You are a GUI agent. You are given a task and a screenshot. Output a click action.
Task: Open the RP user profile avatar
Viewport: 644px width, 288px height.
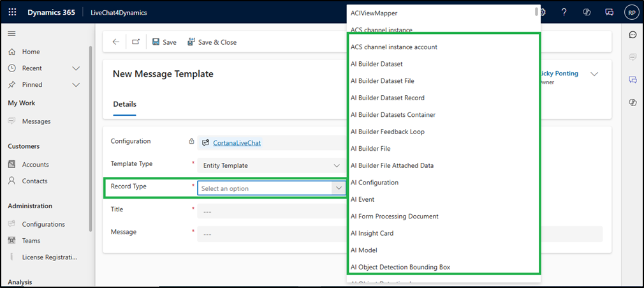pyautogui.click(x=631, y=12)
